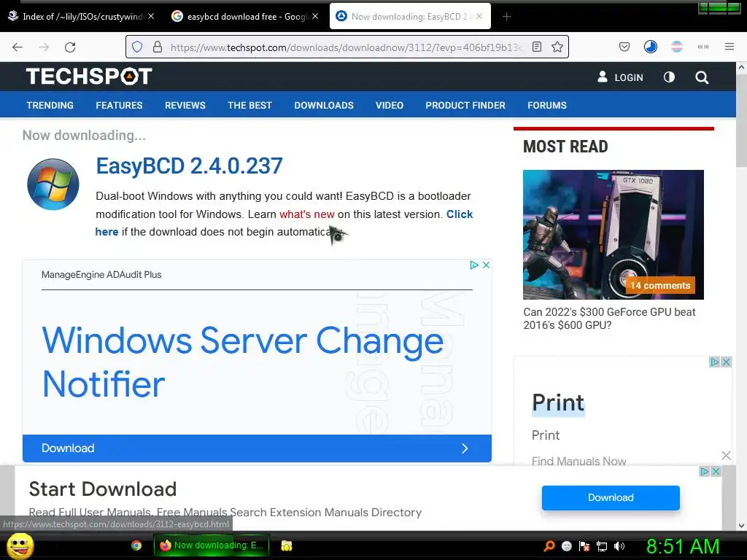Toggle TechSpot dark mode contrast icon
The width and height of the screenshot is (747, 560).
point(669,77)
